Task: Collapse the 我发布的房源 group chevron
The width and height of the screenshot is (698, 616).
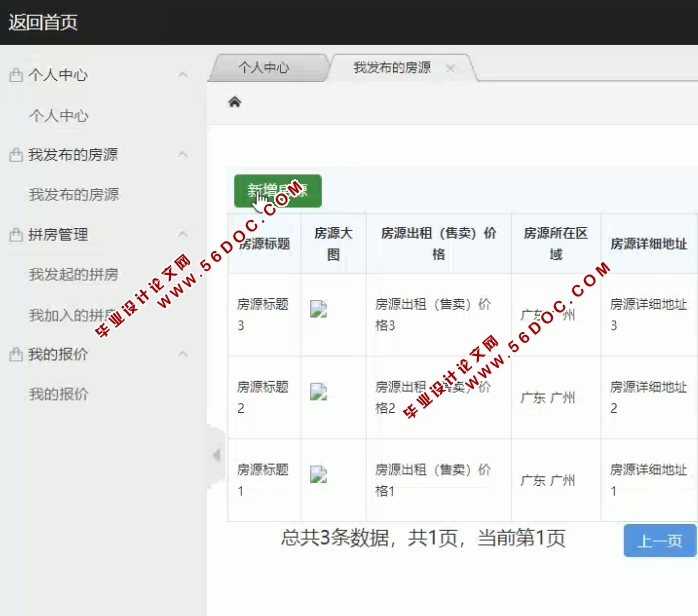Action: (183, 154)
